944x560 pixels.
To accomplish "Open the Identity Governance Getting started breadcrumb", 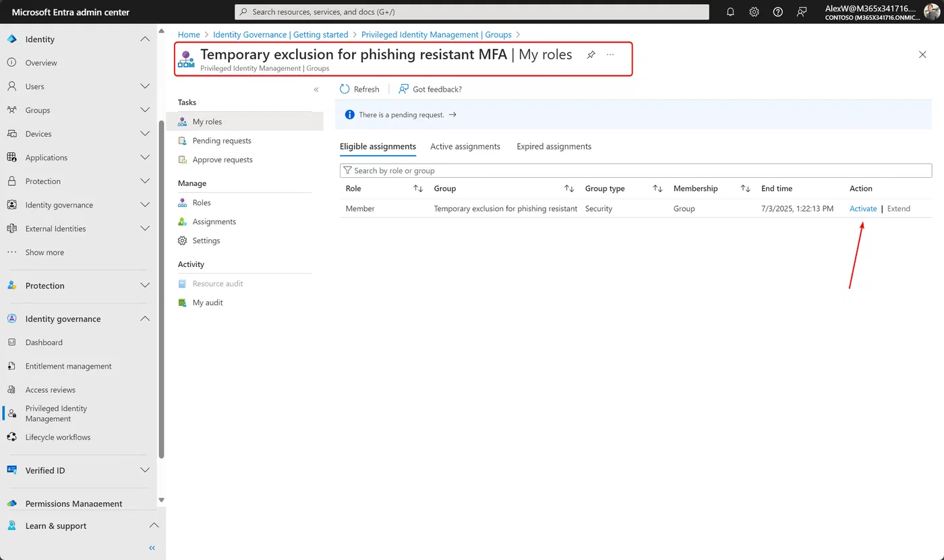I will click(281, 34).
